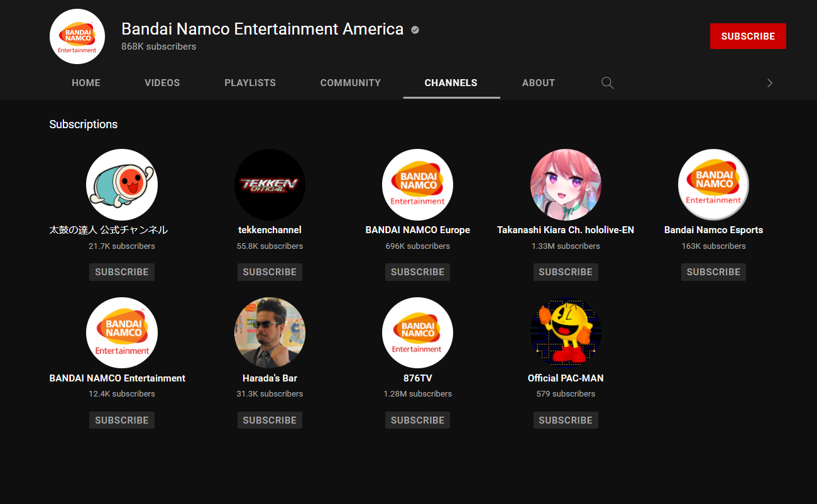Open the 876TV channel logo
817x504 pixels.
coord(417,333)
